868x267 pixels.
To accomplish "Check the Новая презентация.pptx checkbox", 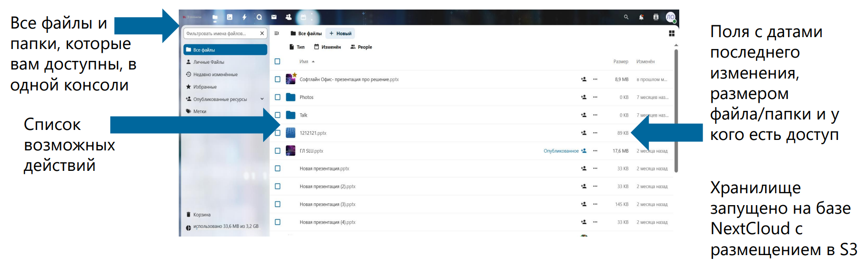I will coord(277,168).
